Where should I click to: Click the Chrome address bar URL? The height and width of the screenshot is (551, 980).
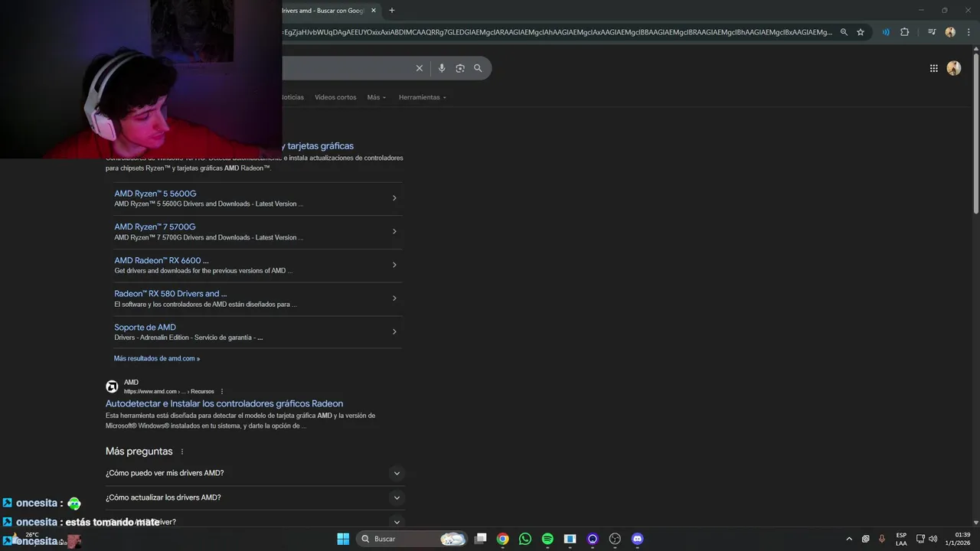pyautogui.click(x=557, y=32)
